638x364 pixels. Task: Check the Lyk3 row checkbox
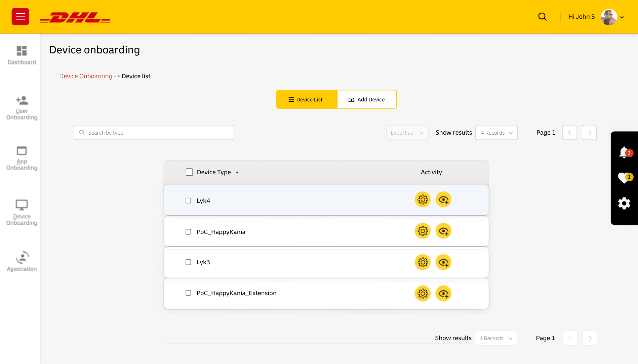tap(188, 262)
